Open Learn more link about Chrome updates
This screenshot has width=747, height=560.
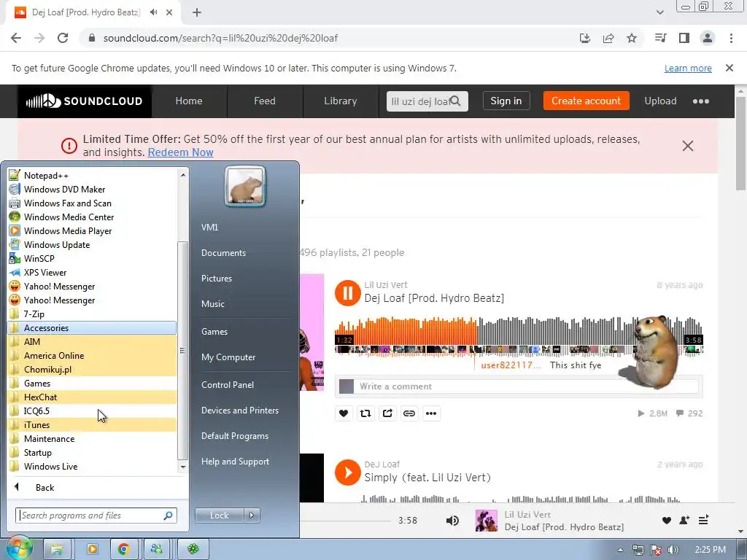tap(688, 68)
